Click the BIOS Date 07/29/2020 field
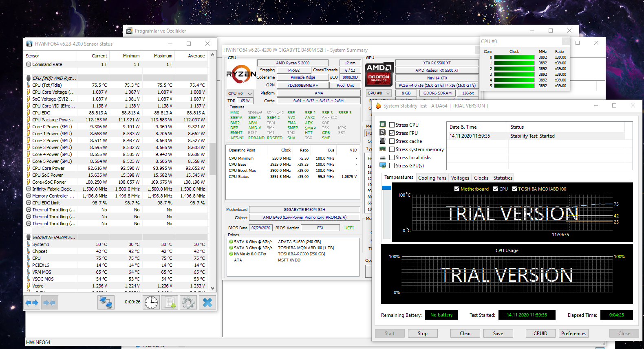This screenshot has height=349, width=644. coord(261,228)
